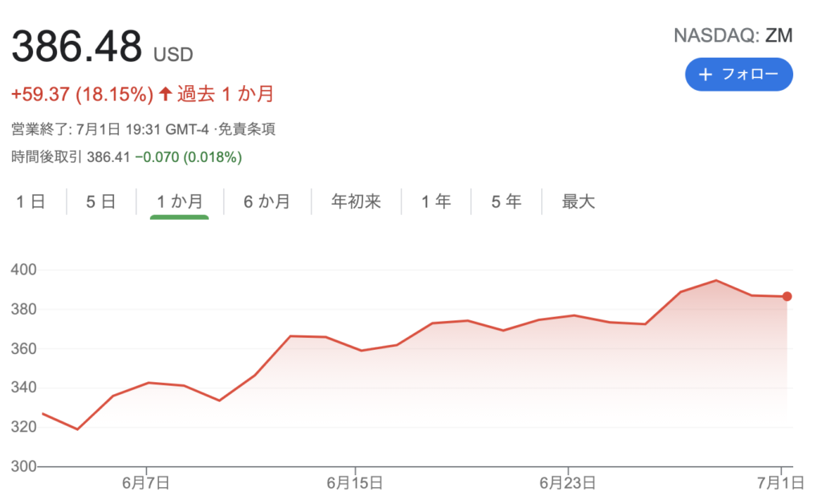The width and height of the screenshot is (822, 504).
Task: Click the after-hours 386.41 price text
Action: click(x=108, y=157)
